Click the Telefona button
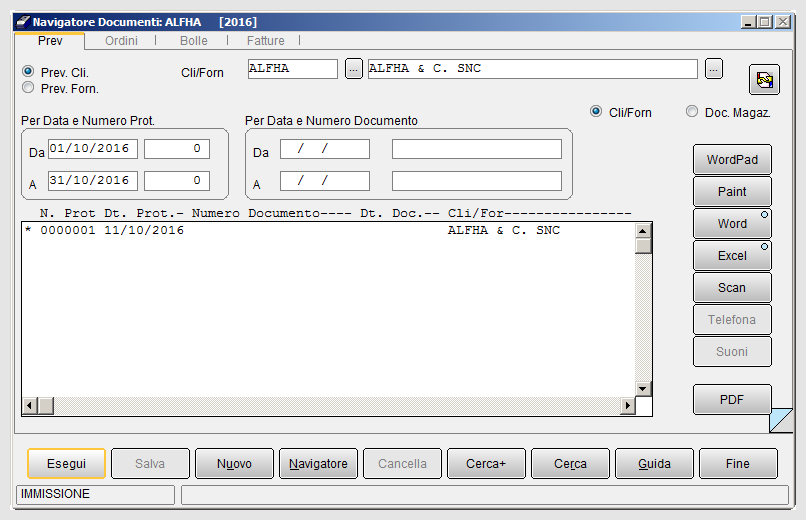806x520 pixels. 732,320
